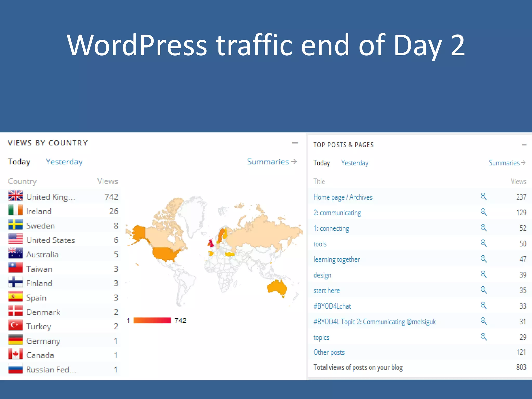Click the Spain flag icon
The width and height of the screenshot is (532, 399).
[x=16, y=296]
